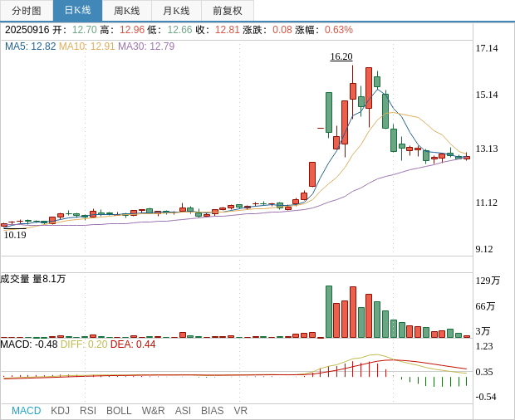Click the 66万 volume axis label
The height and width of the screenshot is (420, 515).
pos(485,306)
